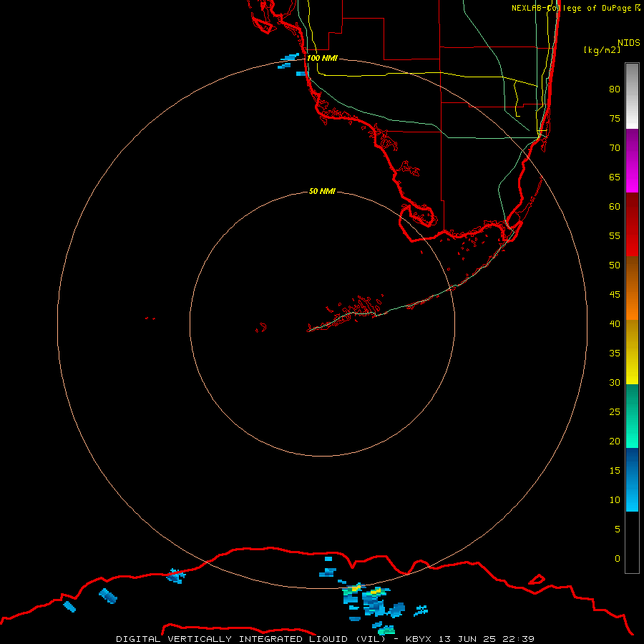644x644 pixels.
Task: Click the 20 value on the VIL scale
Action: [615, 441]
